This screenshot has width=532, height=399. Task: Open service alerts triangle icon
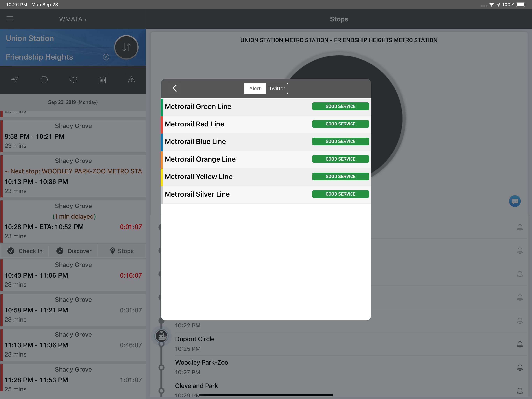(x=131, y=80)
